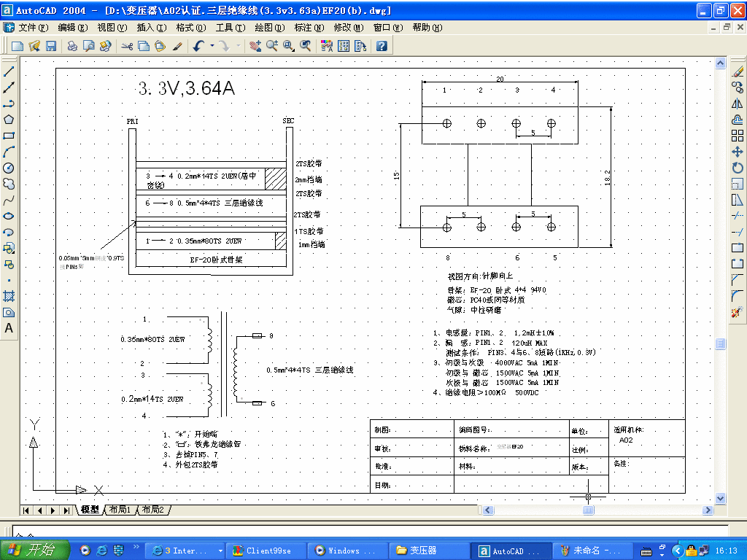Open Print Preview from the toolbar
This screenshot has height=560, width=747.
pos(88,46)
